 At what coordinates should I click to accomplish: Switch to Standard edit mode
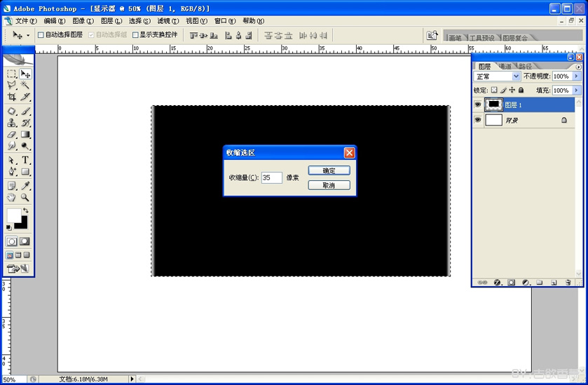pos(12,241)
